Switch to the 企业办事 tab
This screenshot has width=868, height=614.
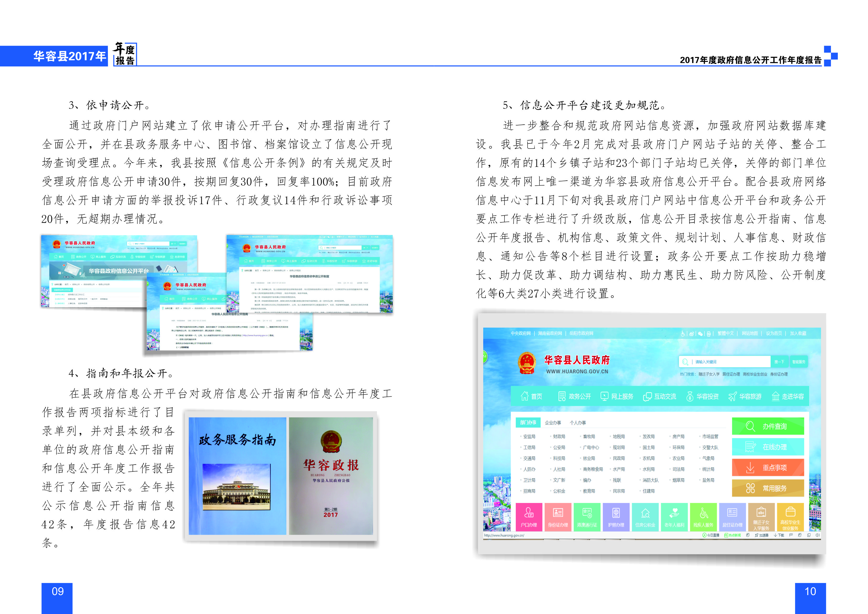point(553,423)
